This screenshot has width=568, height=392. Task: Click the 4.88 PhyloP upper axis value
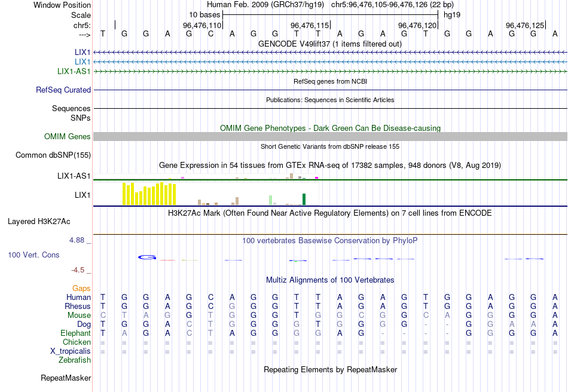pyautogui.click(x=77, y=240)
